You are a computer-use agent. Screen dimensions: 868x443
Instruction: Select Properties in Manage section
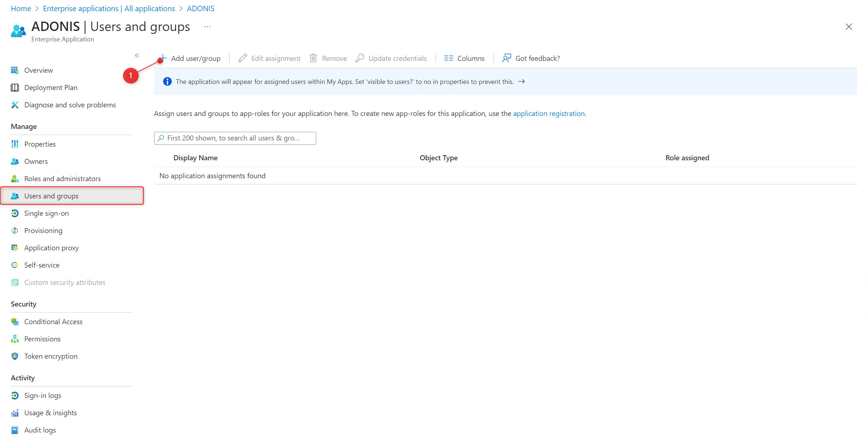[x=40, y=144]
